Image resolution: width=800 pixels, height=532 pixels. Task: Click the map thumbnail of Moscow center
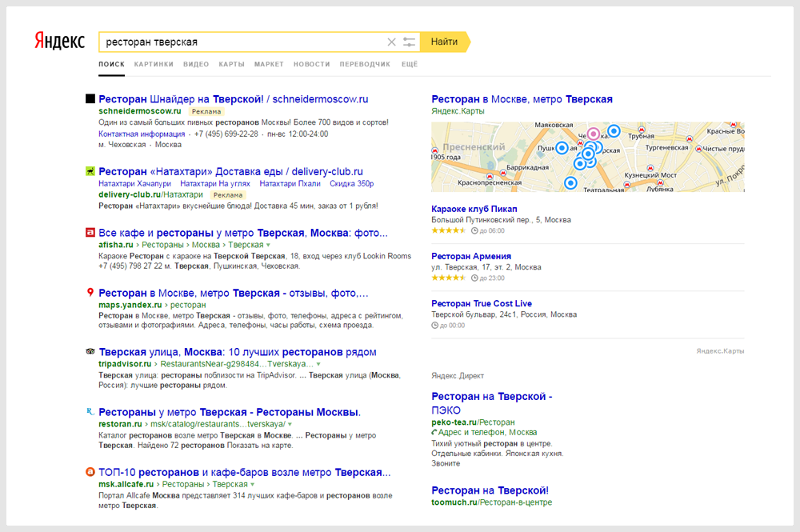588,157
